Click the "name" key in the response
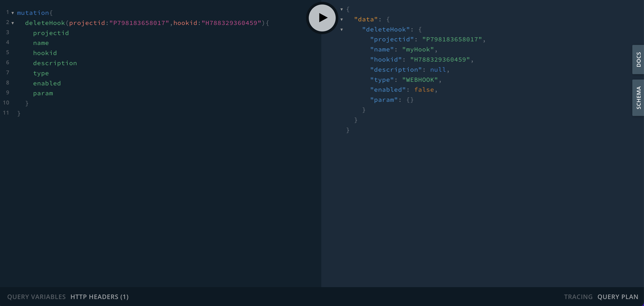This screenshot has width=644, height=306. click(382, 50)
